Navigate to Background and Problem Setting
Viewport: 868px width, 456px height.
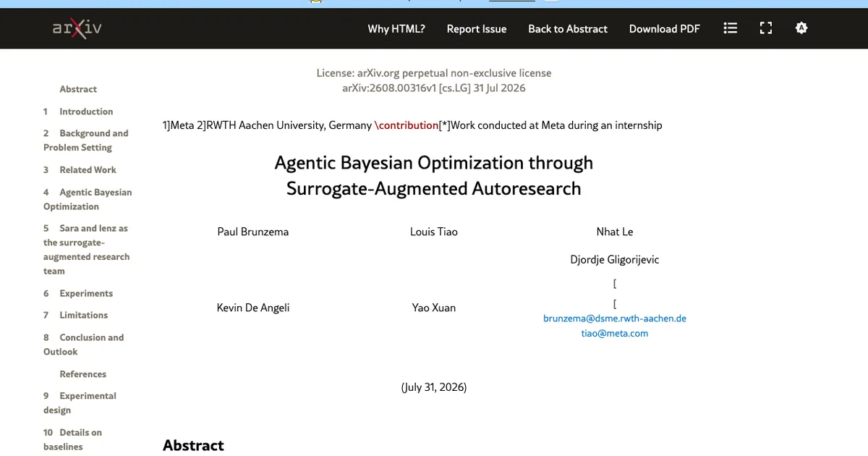pos(85,140)
